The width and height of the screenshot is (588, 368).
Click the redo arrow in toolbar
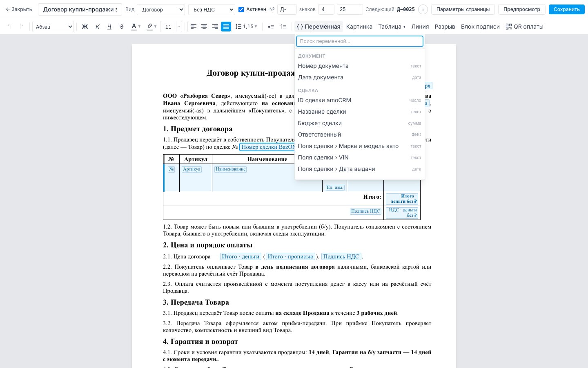21,27
